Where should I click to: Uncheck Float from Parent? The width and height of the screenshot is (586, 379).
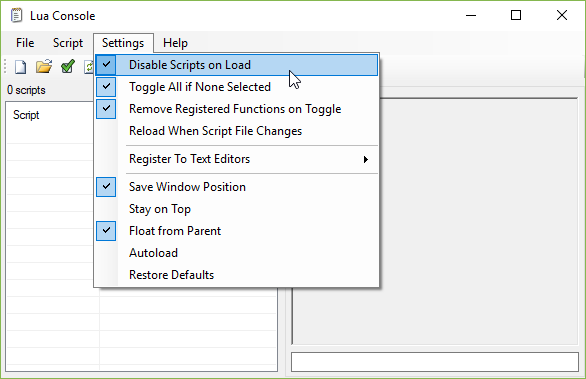pyautogui.click(x=237, y=231)
